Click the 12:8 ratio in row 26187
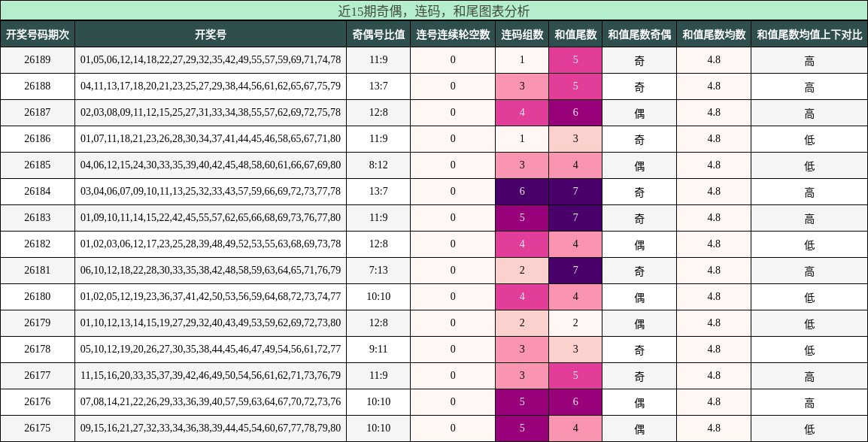This screenshot has width=868, height=442. pos(378,112)
